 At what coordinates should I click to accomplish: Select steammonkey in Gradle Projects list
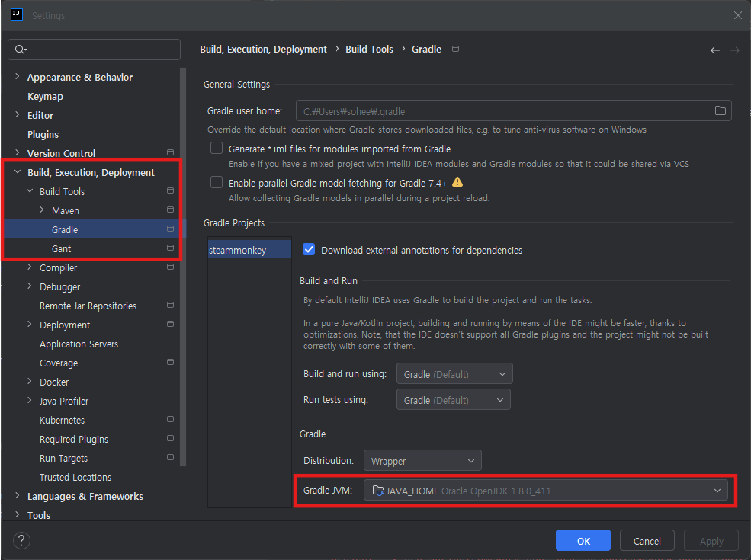pos(249,250)
